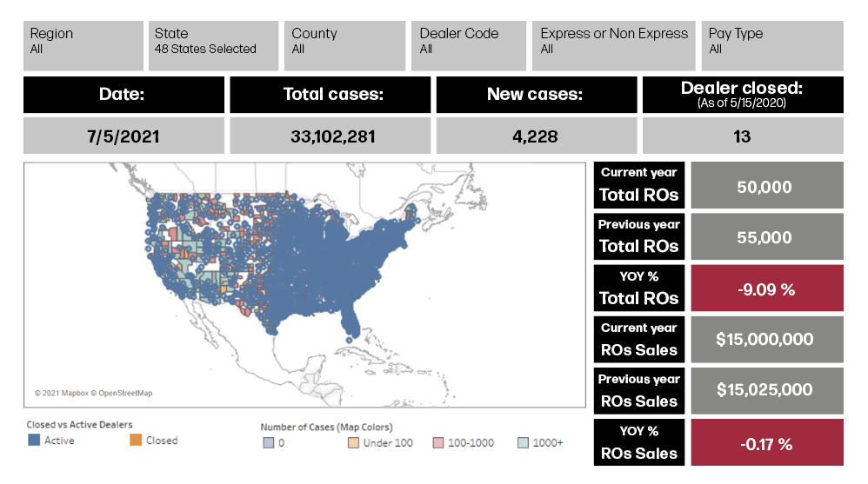Click the OpenStreetMap attribution link

click(126, 394)
